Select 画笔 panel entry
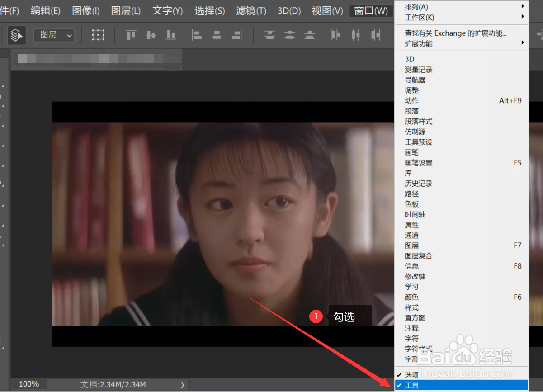The image size is (543, 392). tap(461, 152)
